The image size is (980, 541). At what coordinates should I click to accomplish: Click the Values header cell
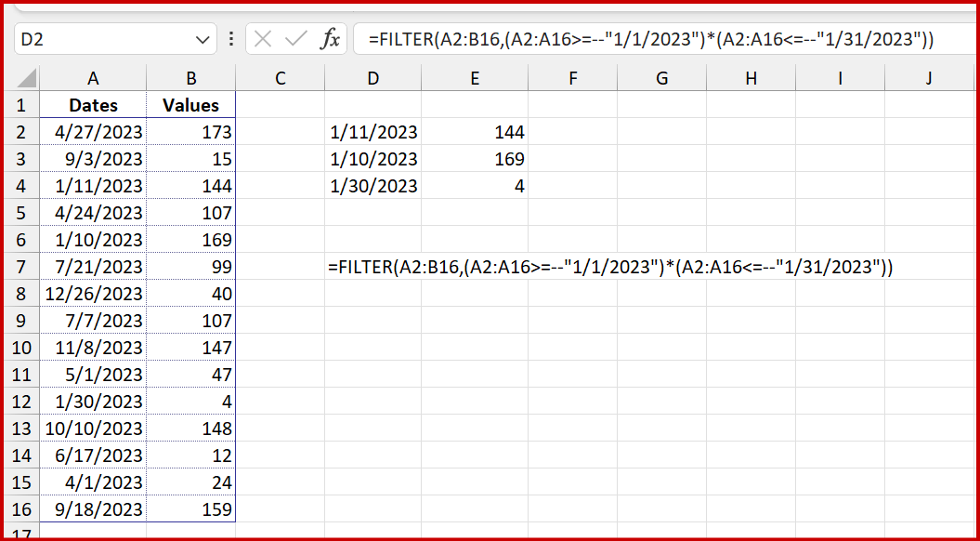tap(191, 105)
